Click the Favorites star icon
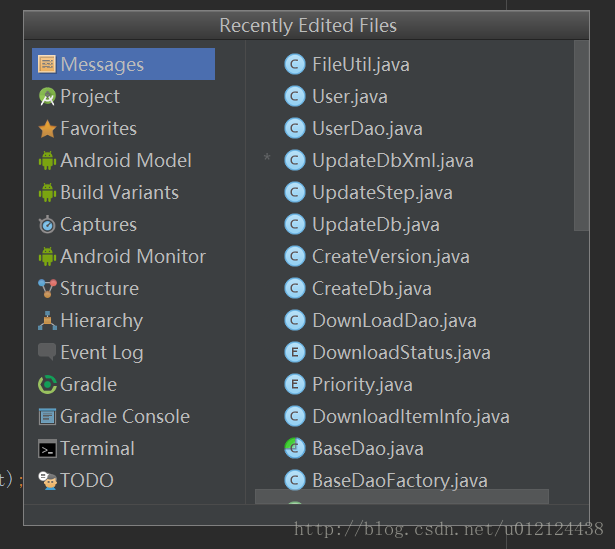615x549 pixels. click(x=47, y=129)
